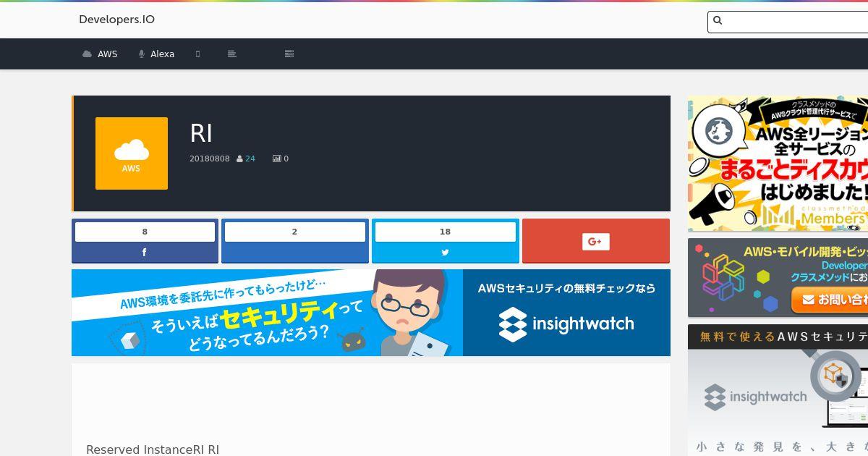The height and width of the screenshot is (456, 868).
Task: Click the text Reserved InstanceRI RI
Action: click(153, 449)
